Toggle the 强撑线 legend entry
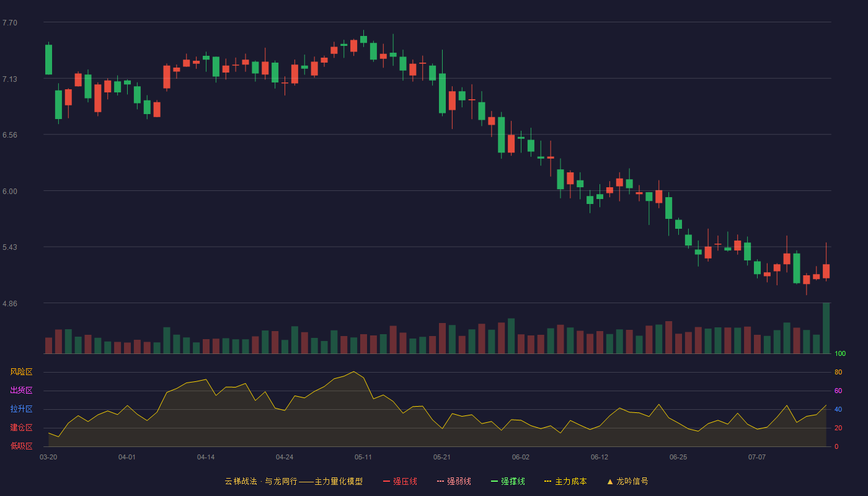This screenshot has width=868, height=496. point(508,481)
